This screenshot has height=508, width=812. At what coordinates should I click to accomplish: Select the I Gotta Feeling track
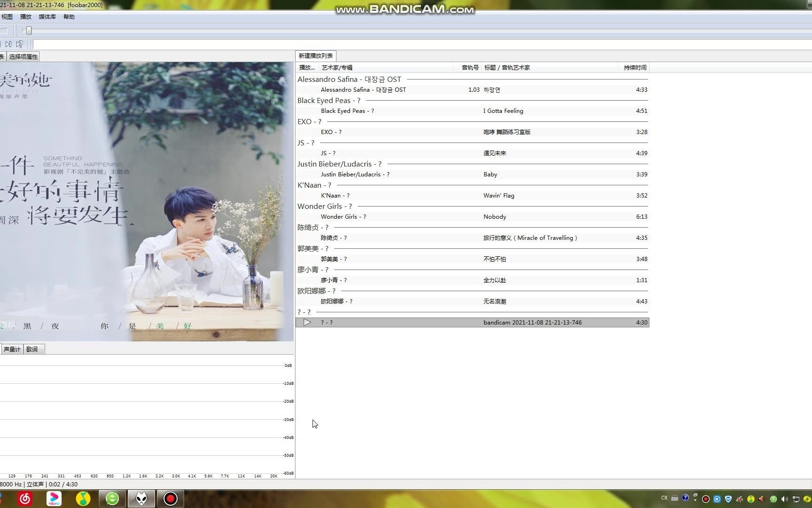coord(472,111)
